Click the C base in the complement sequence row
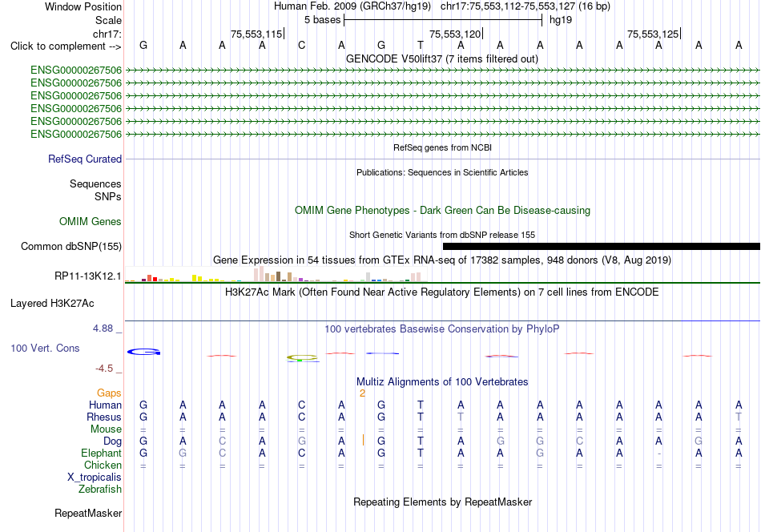This screenshot has width=761, height=532. click(301, 45)
